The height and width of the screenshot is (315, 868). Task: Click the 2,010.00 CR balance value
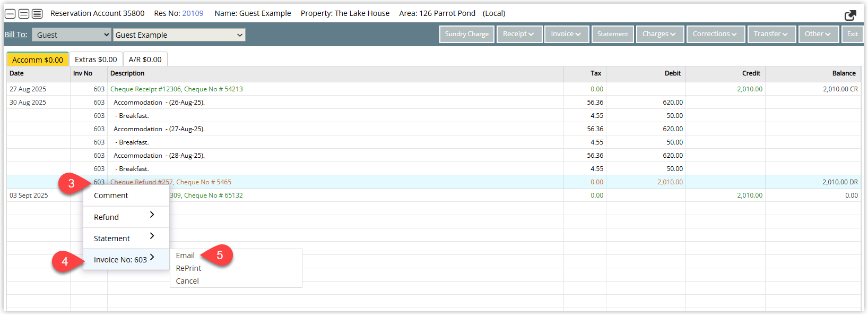point(840,89)
